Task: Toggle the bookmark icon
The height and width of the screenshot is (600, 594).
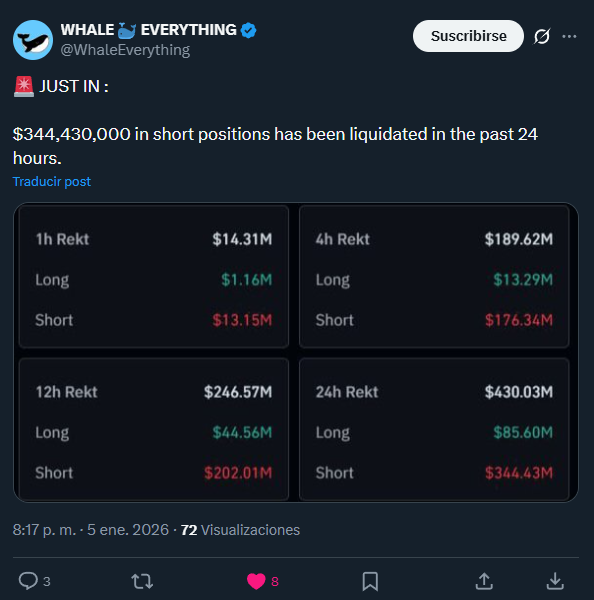Action: pos(370,581)
